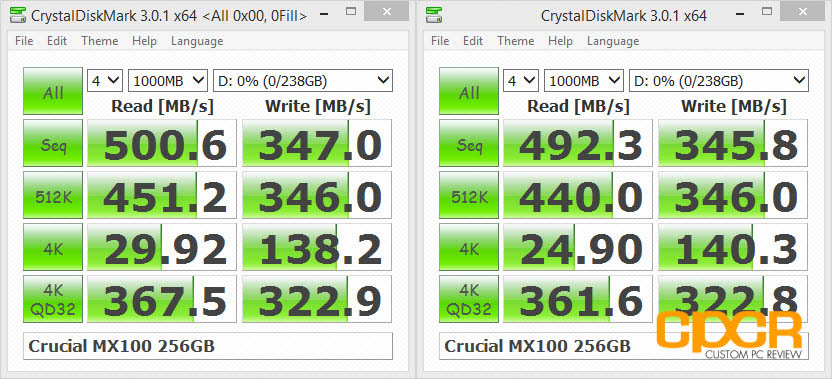This screenshot has height=379, width=832.
Task: Run All tests in right window
Action: (469, 91)
